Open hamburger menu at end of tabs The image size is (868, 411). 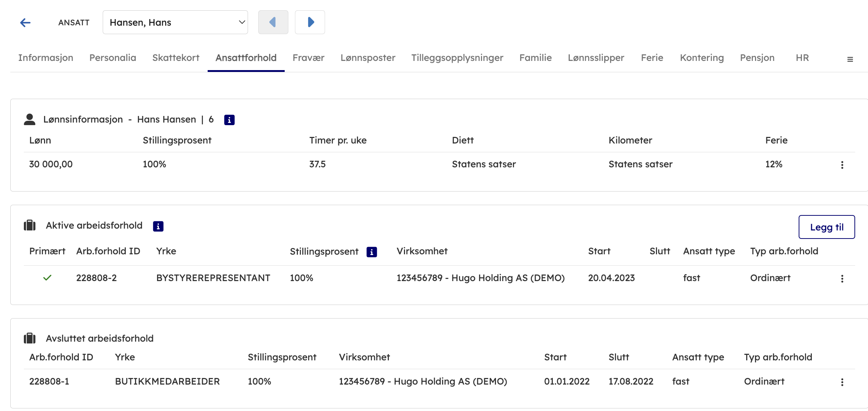[x=850, y=59]
